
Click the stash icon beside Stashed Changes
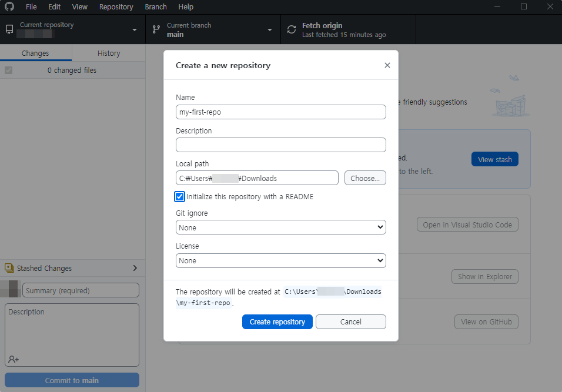[9, 268]
